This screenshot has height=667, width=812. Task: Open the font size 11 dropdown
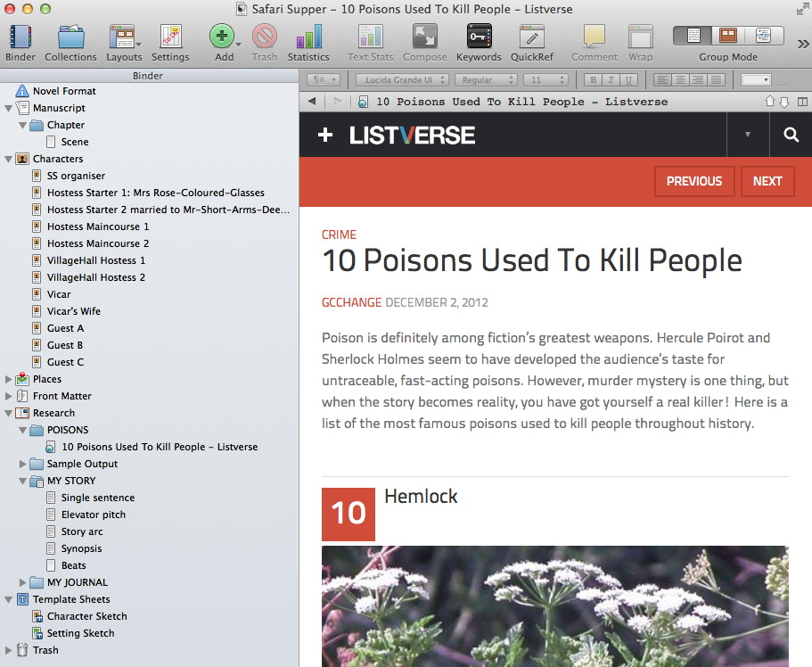pos(545,80)
